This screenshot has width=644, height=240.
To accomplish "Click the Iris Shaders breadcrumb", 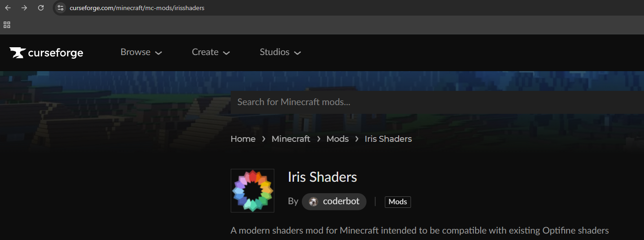I will tap(388, 139).
